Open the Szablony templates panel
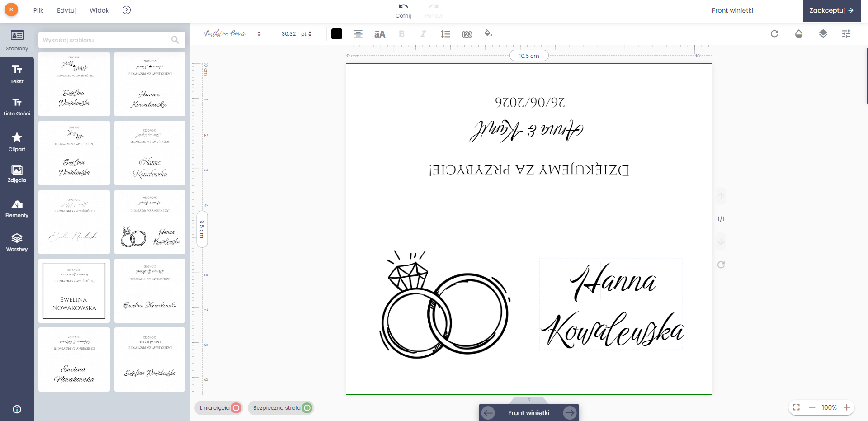 tap(17, 40)
